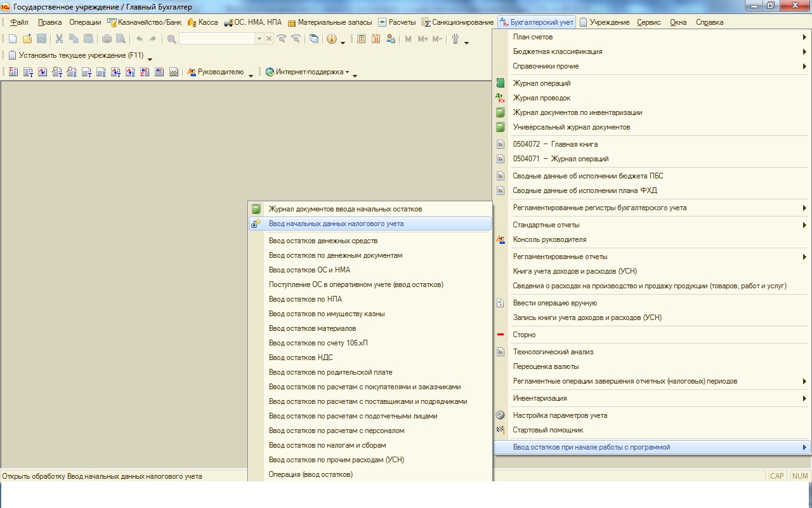Click the wrench settings icon in toolbar

(x=455, y=39)
